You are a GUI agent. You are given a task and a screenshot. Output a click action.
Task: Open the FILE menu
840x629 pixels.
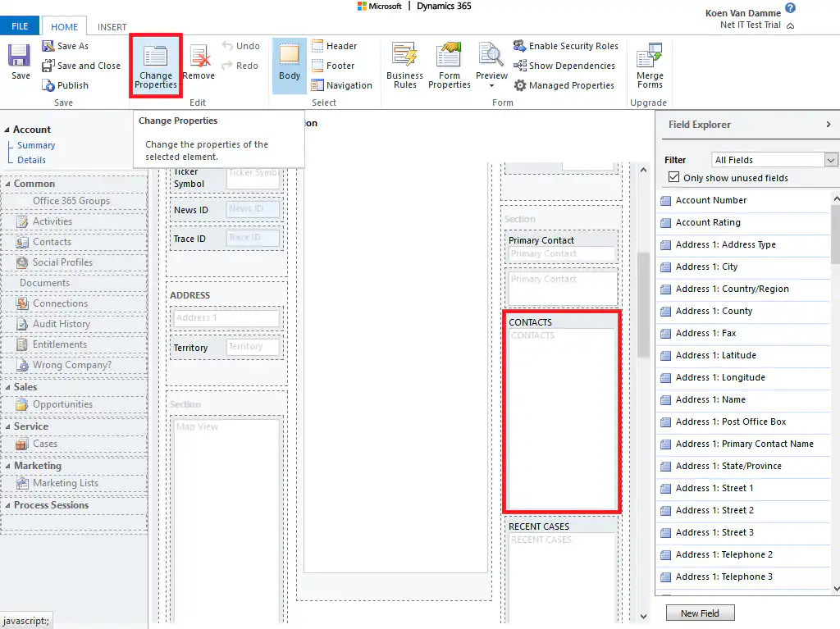pos(19,25)
